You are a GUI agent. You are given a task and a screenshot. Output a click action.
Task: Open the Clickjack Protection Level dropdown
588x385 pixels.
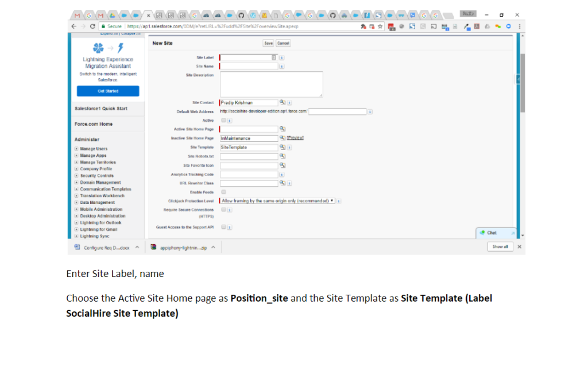coord(277,201)
